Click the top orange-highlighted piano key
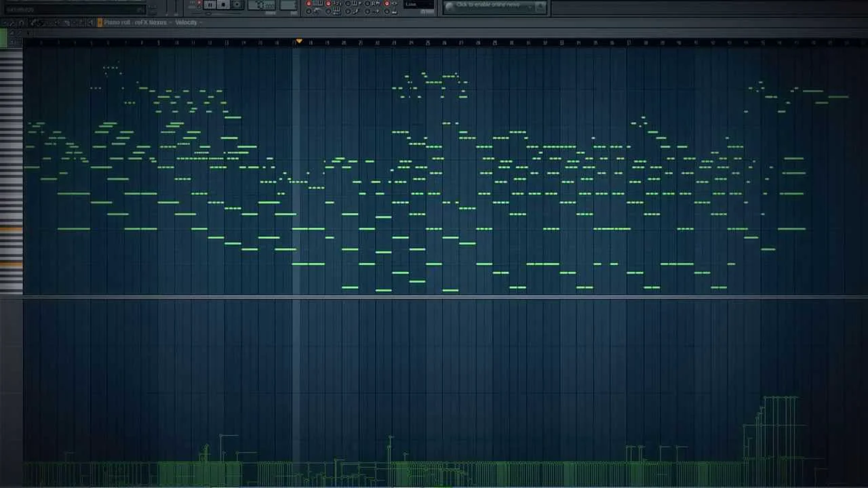Screen dimensions: 868x488 click(x=11, y=230)
